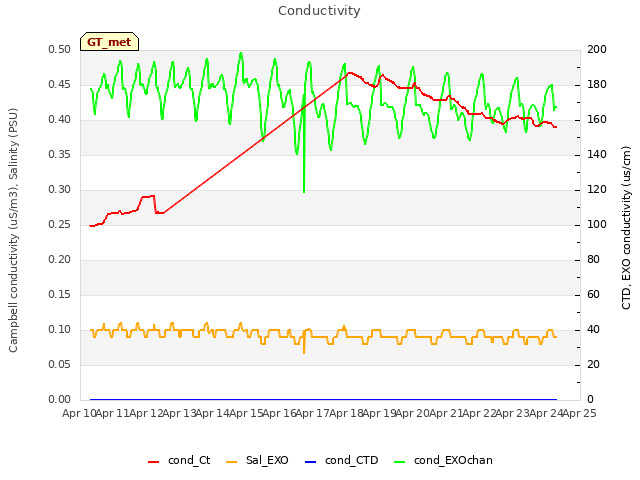This screenshot has height=480, width=640.
Task: Click the Campbell conductivity left axis title
Action: [x=13, y=230]
